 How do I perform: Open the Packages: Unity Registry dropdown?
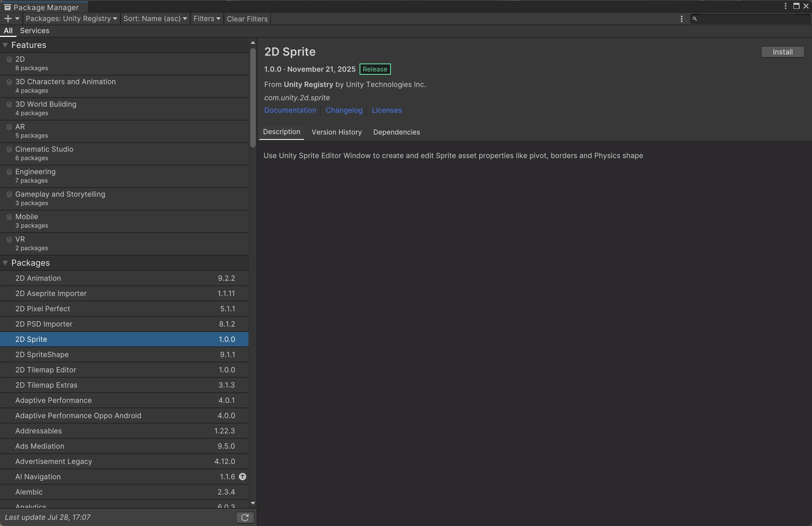(x=71, y=19)
